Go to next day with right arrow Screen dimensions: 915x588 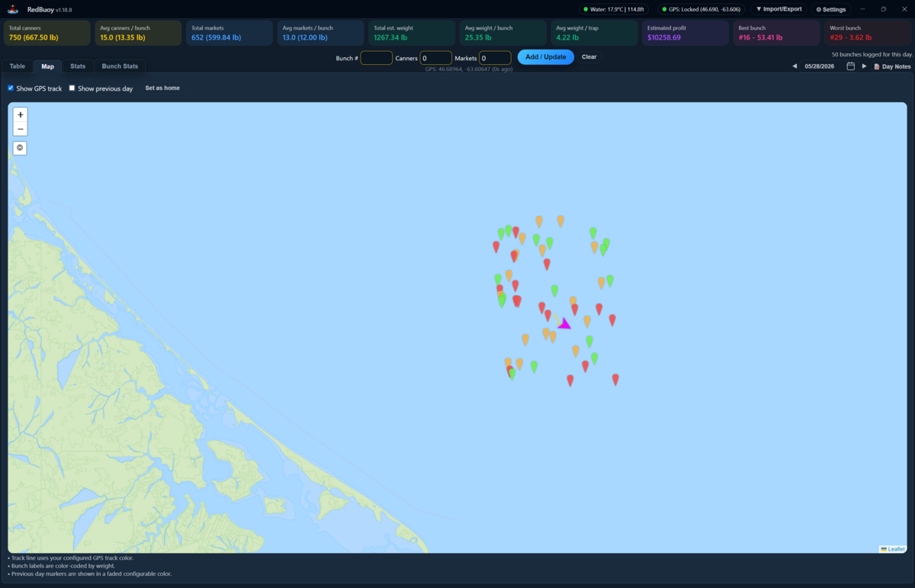[x=864, y=66]
